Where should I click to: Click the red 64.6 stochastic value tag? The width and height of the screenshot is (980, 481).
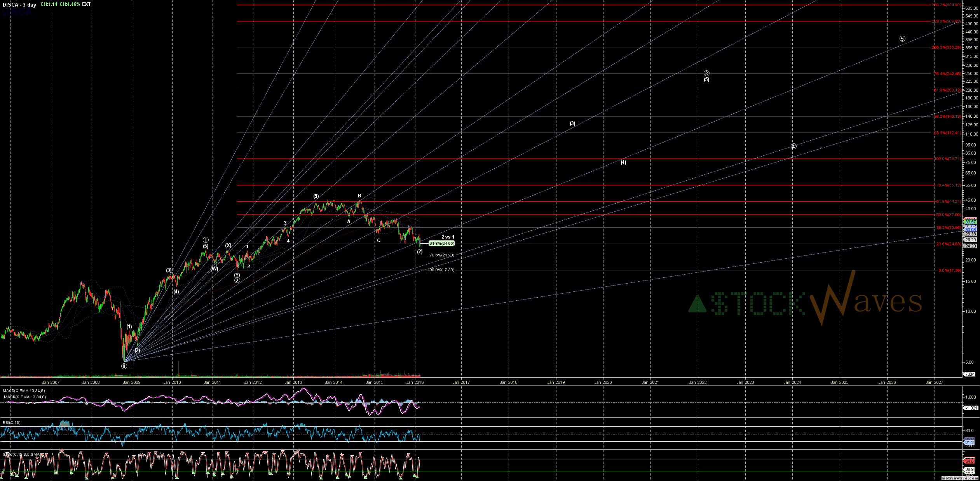tap(969, 462)
